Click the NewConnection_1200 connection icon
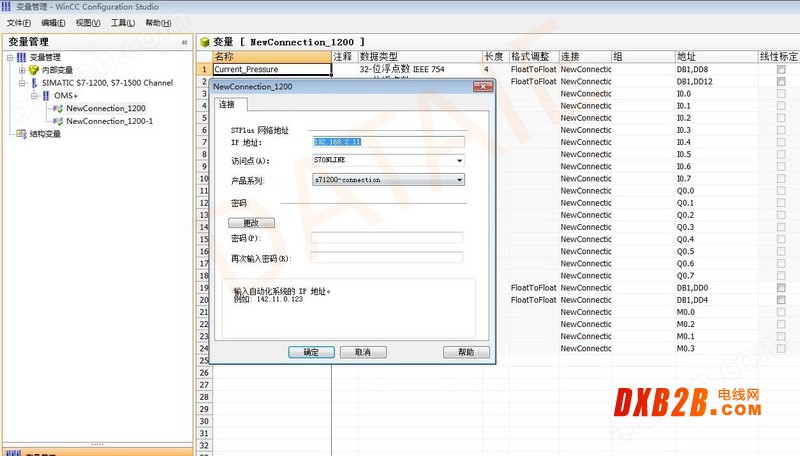This screenshot has height=456, width=800. tap(58, 108)
